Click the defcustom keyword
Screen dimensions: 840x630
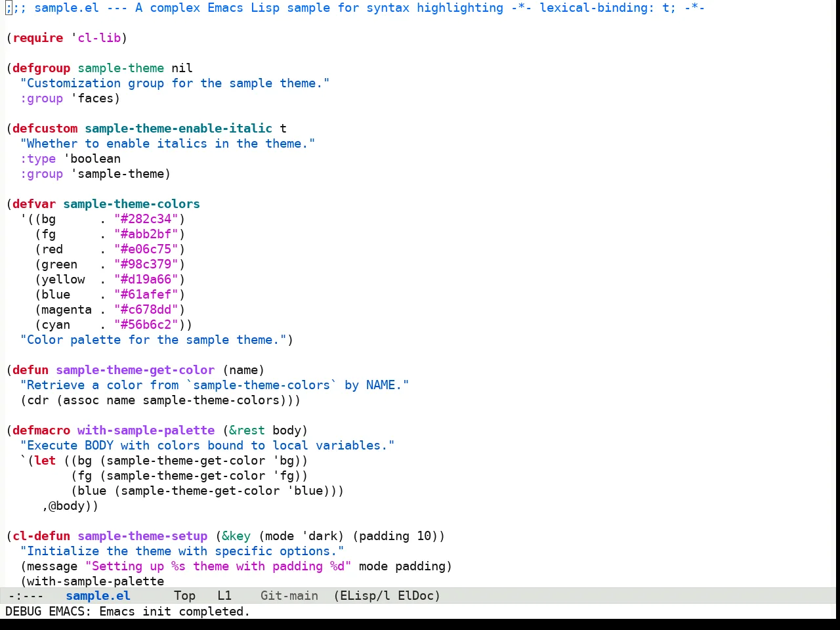[x=45, y=128]
